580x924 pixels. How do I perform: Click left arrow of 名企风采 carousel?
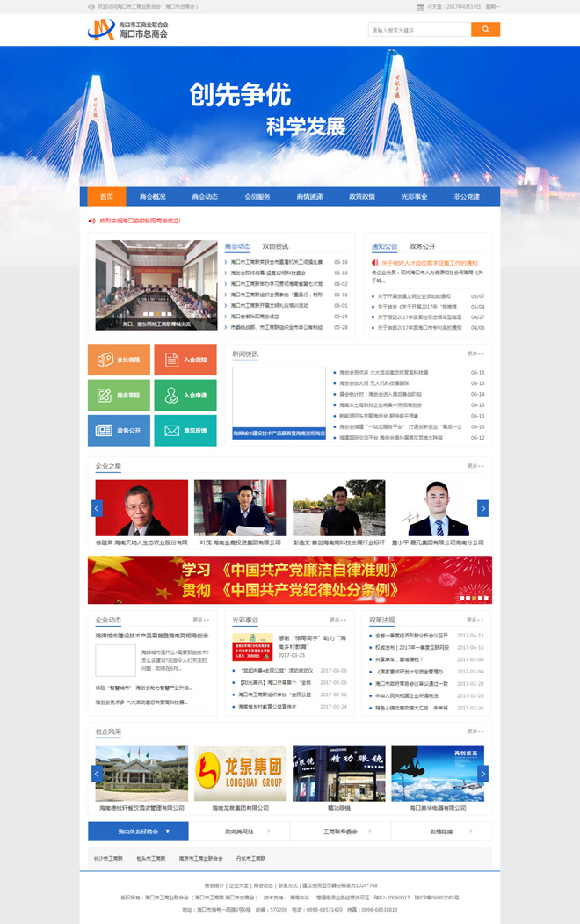click(x=97, y=774)
